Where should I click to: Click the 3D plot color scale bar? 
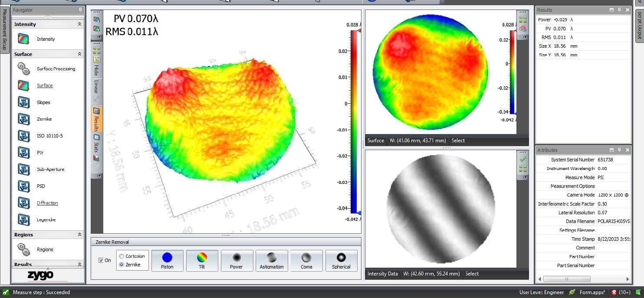[353, 121]
